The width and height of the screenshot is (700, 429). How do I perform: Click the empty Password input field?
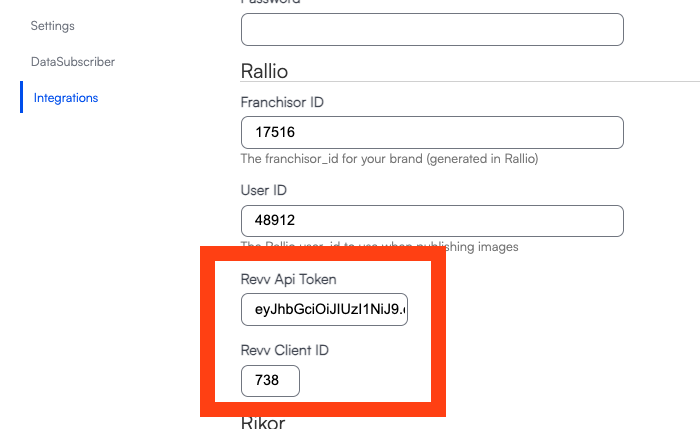[432, 29]
